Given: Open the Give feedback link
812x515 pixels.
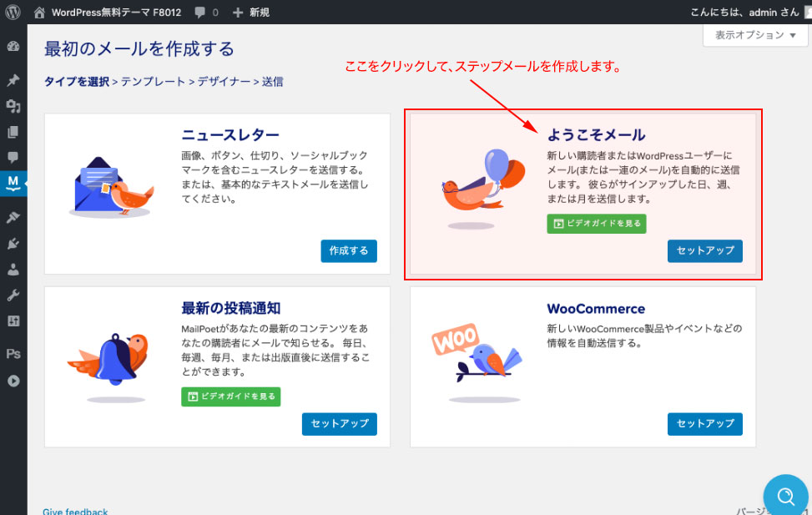Looking at the screenshot, I should pos(76,511).
